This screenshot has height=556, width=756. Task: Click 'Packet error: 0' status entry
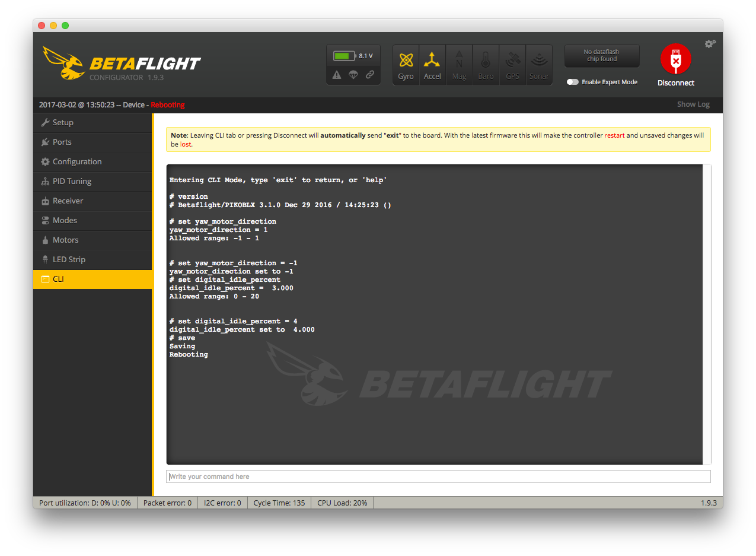click(168, 503)
